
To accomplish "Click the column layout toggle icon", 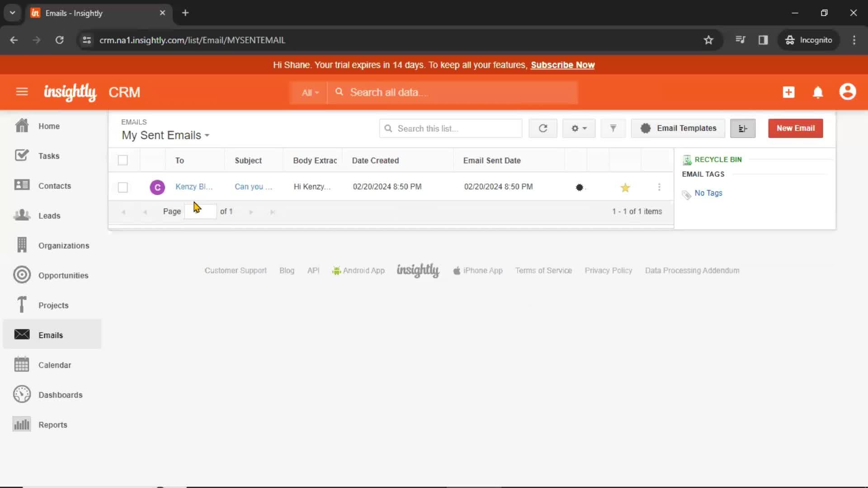I will [x=743, y=128].
